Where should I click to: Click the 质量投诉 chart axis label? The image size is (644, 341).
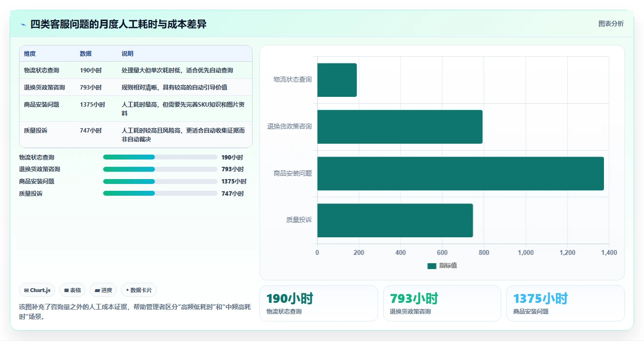point(299,220)
